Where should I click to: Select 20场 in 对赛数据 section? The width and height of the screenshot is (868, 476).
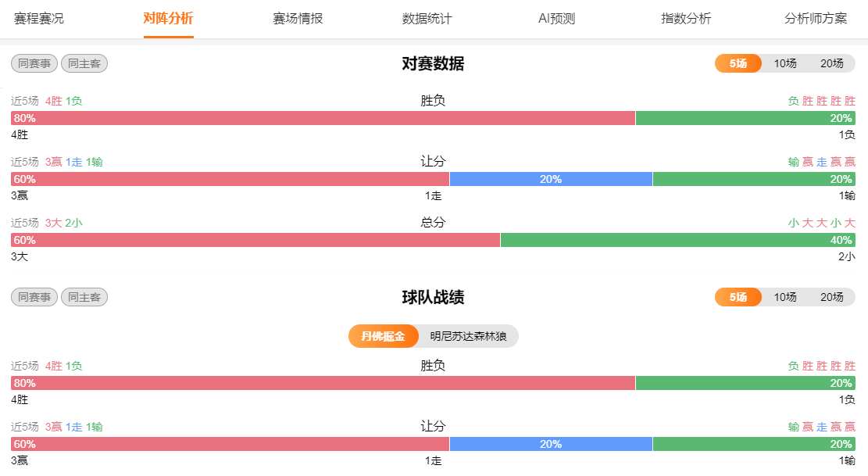coord(831,63)
